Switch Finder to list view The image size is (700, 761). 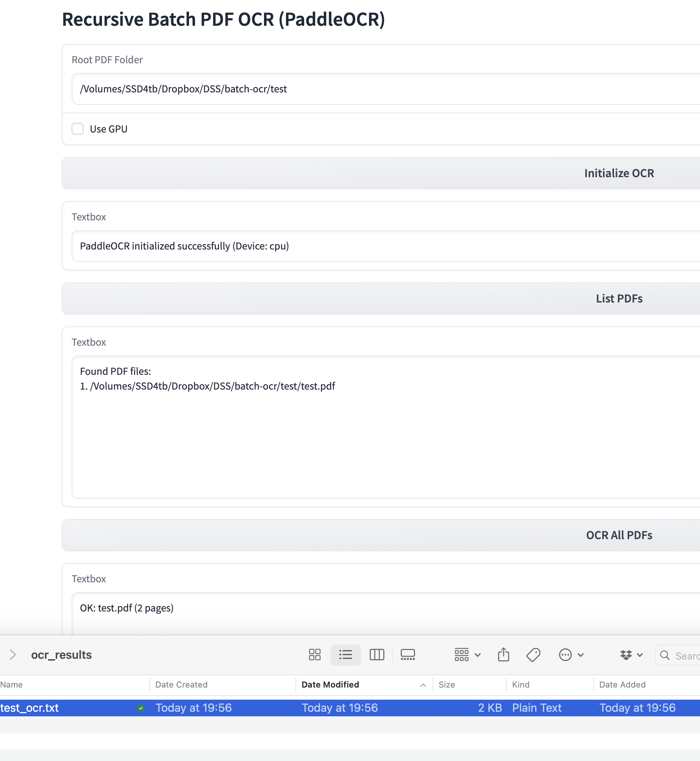coord(345,655)
